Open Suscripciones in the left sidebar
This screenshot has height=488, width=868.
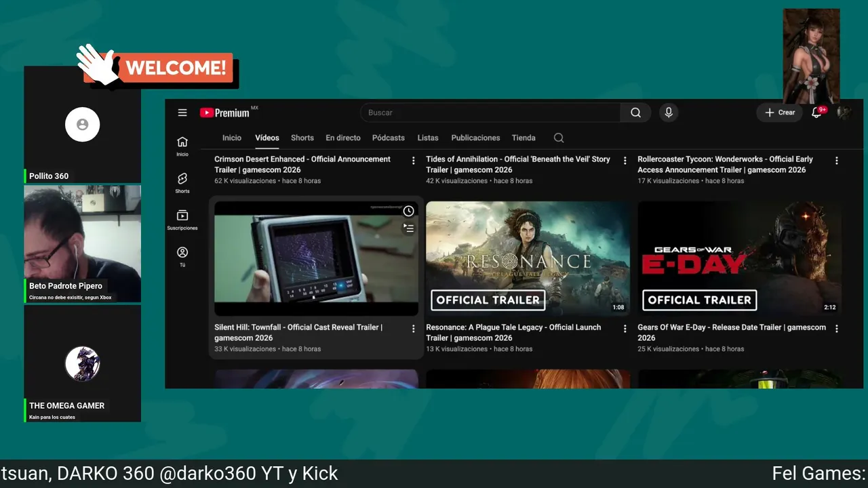click(182, 220)
